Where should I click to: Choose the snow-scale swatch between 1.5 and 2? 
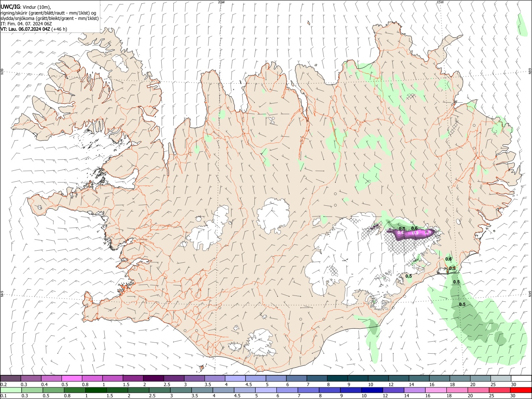click(x=133, y=378)
